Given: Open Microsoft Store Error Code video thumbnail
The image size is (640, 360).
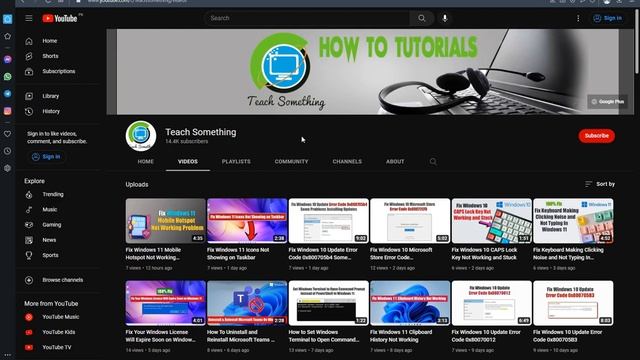Looking at the screenshot, I should [410, 221].
